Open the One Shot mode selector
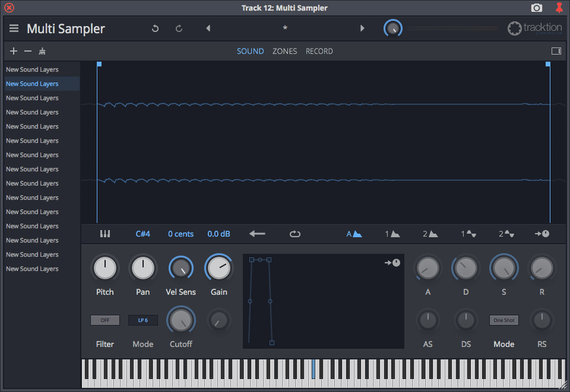 tap(503, 320)
